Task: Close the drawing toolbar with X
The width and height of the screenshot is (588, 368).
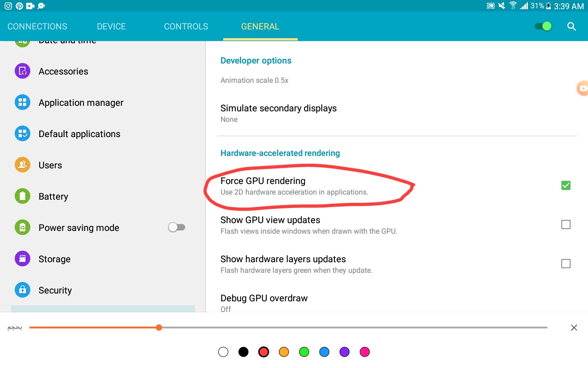Action: [x=574, y=328]
